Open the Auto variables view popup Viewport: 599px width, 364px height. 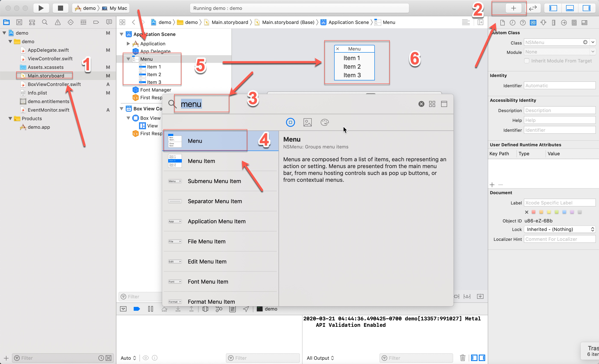coord(128,358)
